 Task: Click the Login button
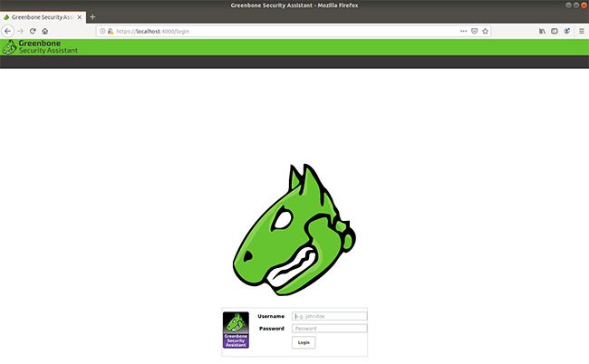(x=304, y=342)
